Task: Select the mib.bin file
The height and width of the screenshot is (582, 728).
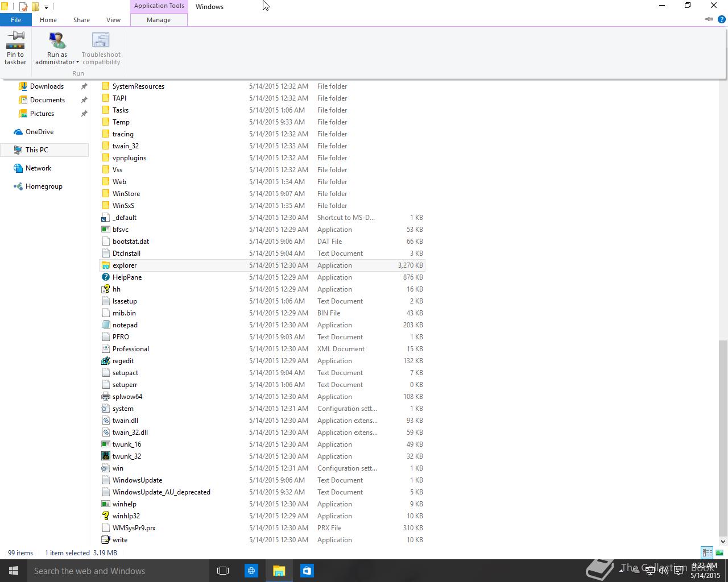Action: 262,313
